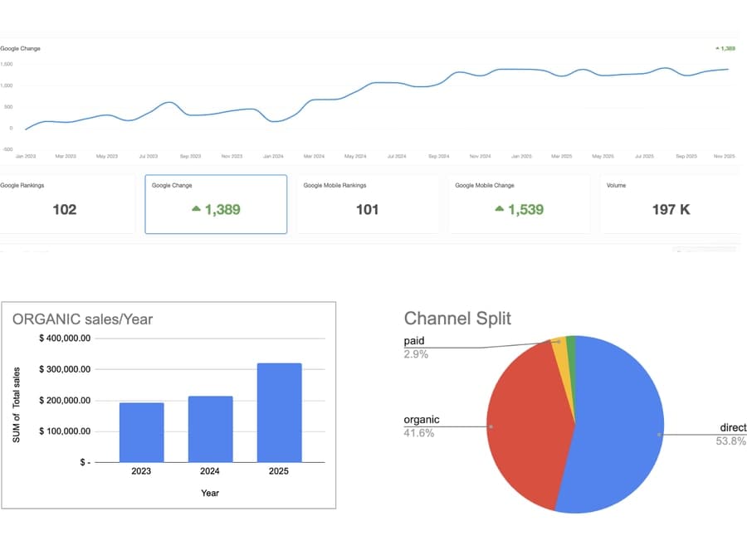Click the "$ 100,000.00" axis label

tap(65, 431)
